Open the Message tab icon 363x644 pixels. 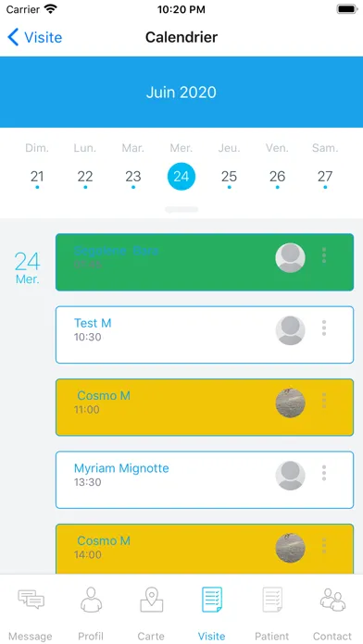tap(31, 600)
